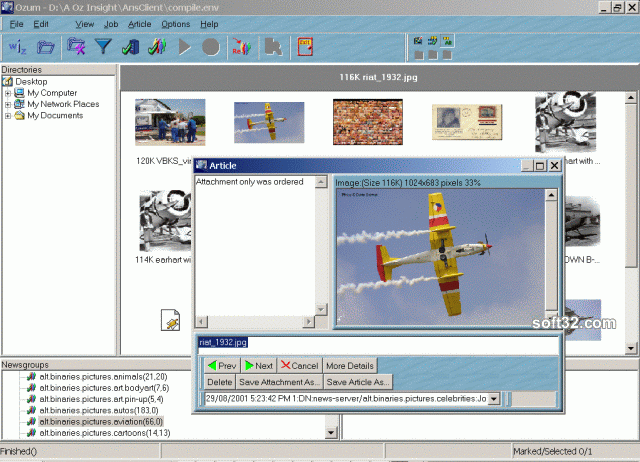Select the top-right black-and-white airplane thumbnail
The height and width of the screenshot is (462, 640).
coord(566,122)
